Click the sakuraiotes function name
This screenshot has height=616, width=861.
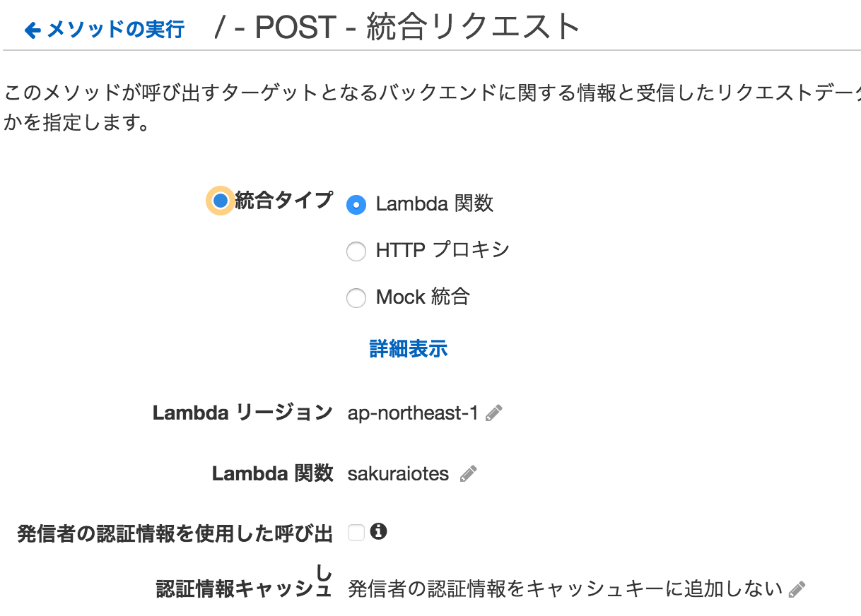398,474
